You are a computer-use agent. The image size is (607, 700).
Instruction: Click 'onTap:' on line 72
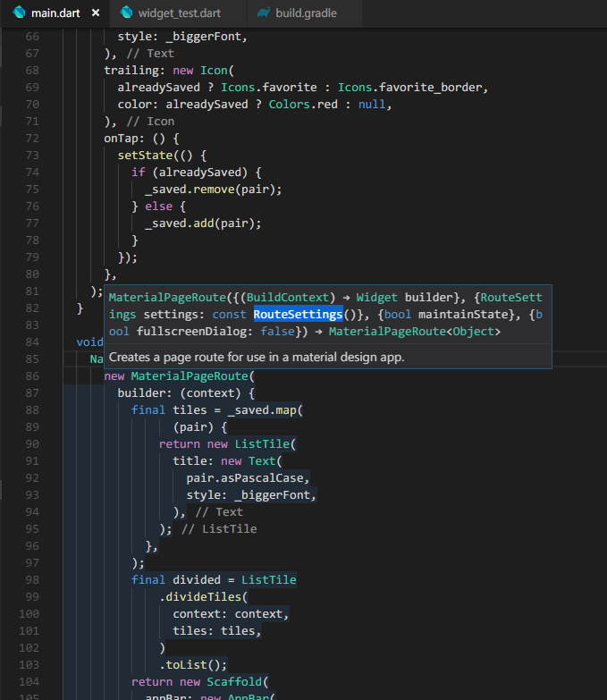(x=124, y=139)
